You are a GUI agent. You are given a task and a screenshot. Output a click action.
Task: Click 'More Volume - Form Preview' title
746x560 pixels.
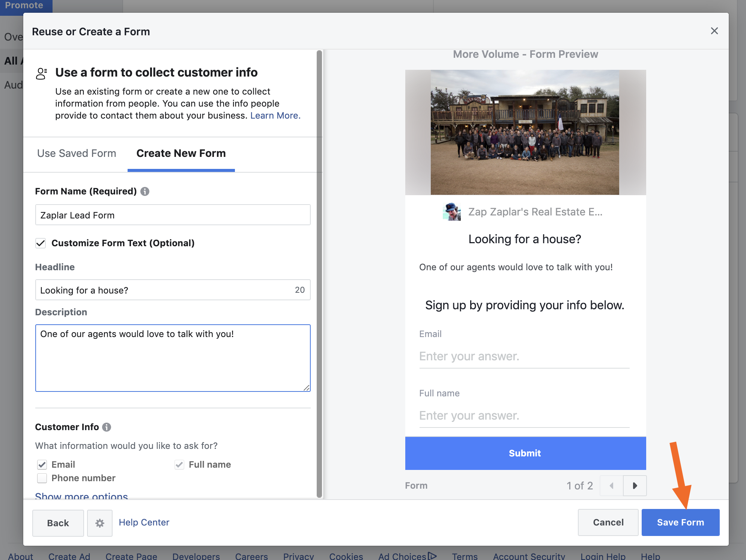tap(525, 54)
